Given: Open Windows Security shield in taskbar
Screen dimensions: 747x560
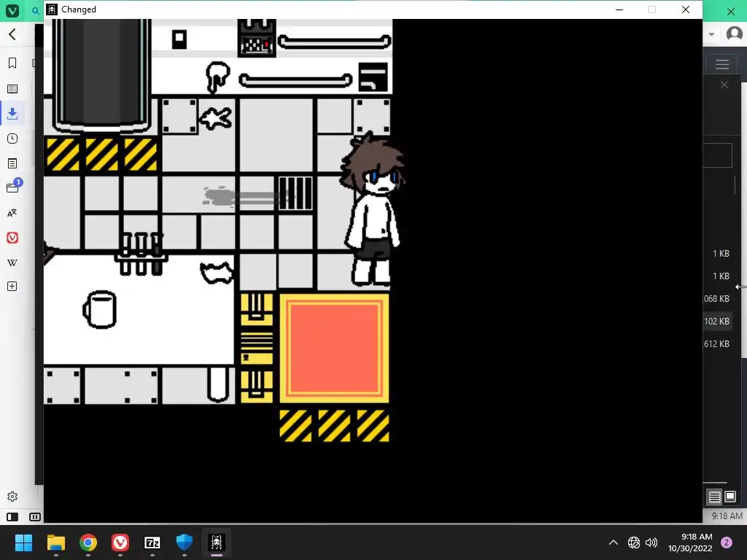Looking at the screenshot, I should 185,542.
